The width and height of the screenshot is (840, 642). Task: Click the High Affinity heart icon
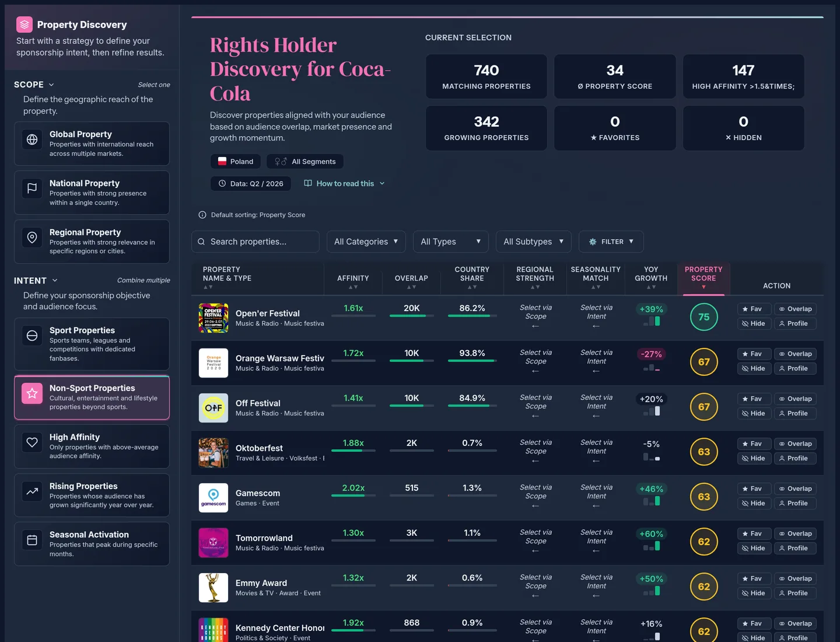(32, 442)
